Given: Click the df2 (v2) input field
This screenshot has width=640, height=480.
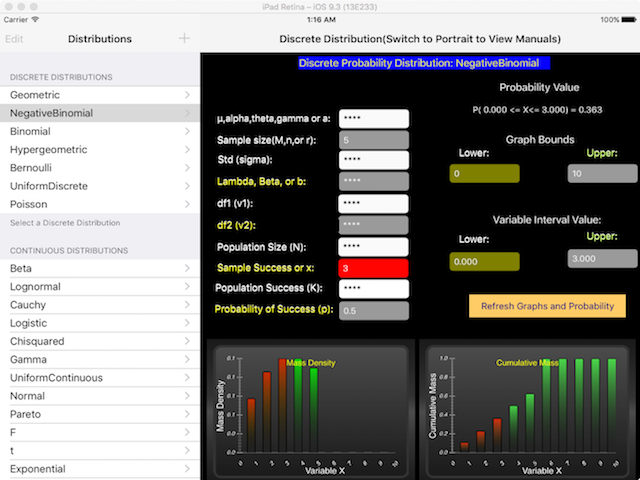Looking at the screenshot, I should pos(373,225).
